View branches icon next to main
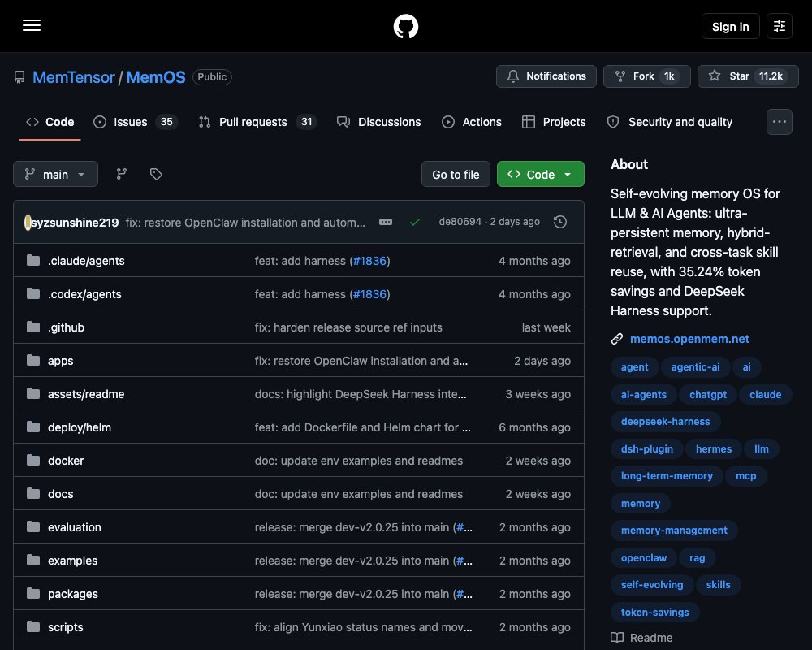Screen dimensions: 812x650 tap(122, 174)
